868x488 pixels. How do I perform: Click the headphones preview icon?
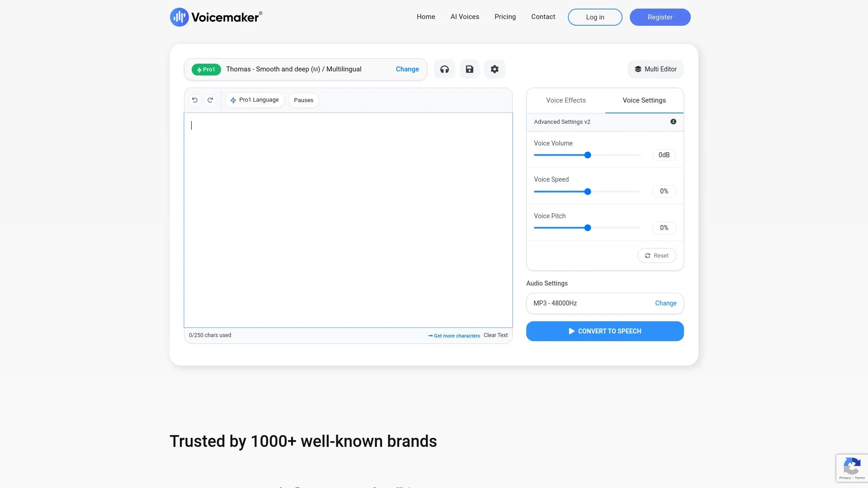point(444,69)
